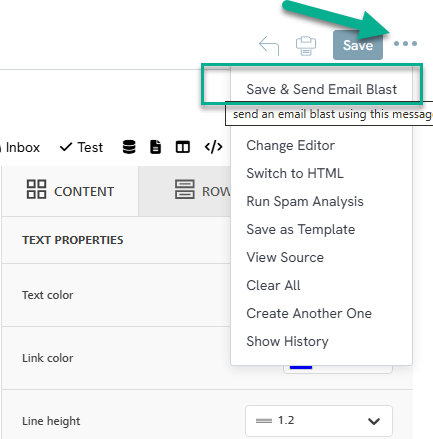Choose Run Spam Analysis

coord(305,201)
